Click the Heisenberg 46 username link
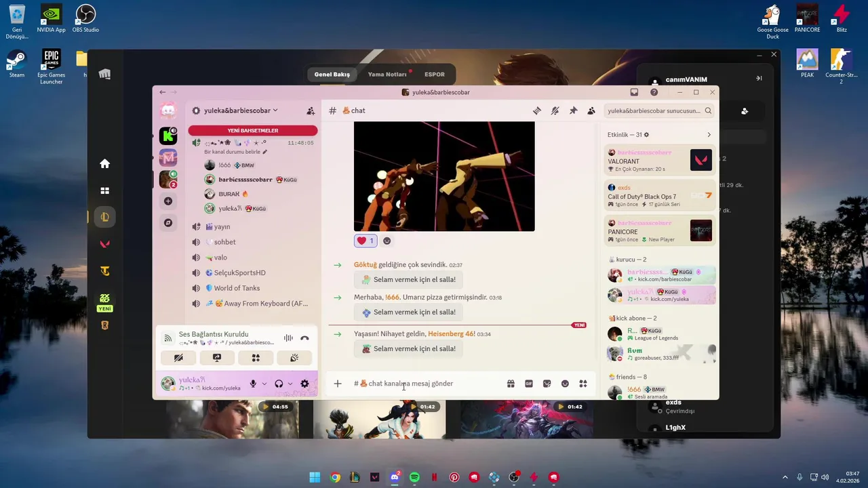The image size is (868, 488). pos(450,333)
